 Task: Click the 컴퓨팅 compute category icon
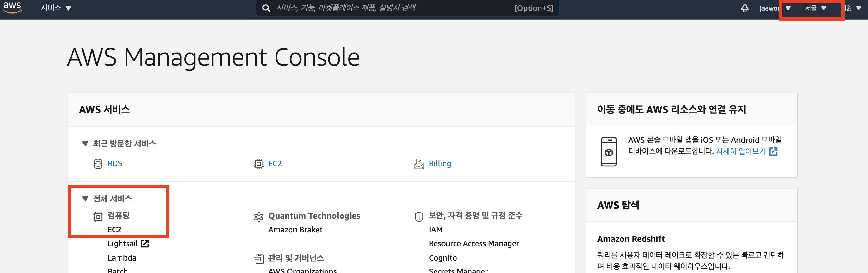coord(98,217)
